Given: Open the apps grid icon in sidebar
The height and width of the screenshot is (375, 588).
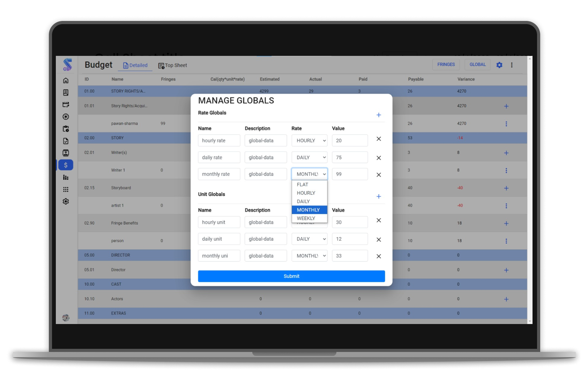Looking at the screenshot, I should click(x=66, y=189).
